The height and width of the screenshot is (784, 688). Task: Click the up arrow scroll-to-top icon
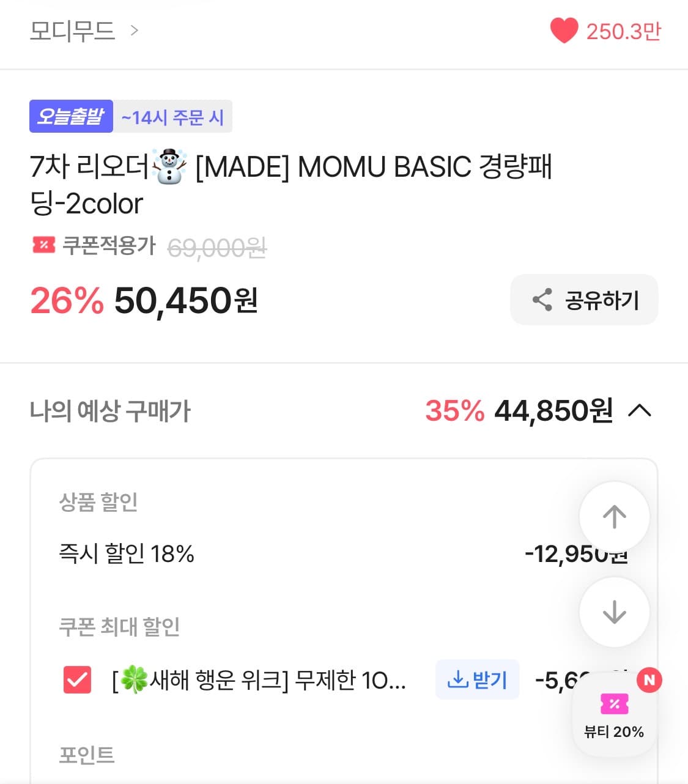(x=614, y=516)
